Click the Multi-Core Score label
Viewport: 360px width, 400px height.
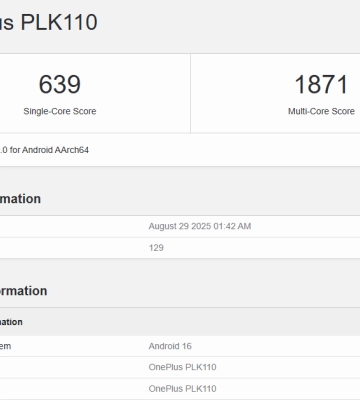[x=321, y=111]
